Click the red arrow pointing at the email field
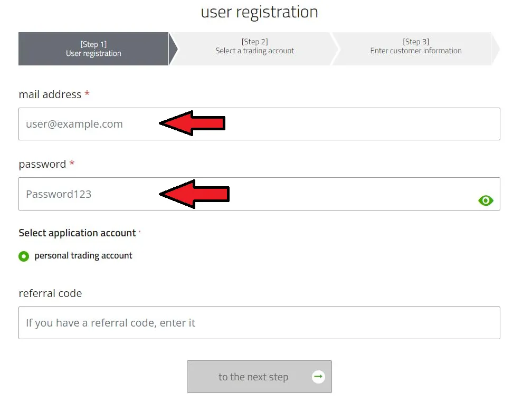 [x=192, y=123]
